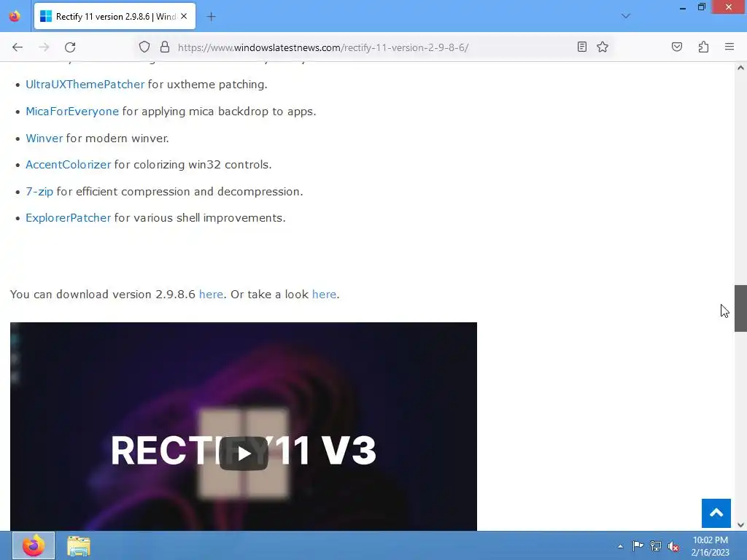Click the text 'for uxtheme patching.'
This screenshot has width=747, height=560.
point(207,85)
